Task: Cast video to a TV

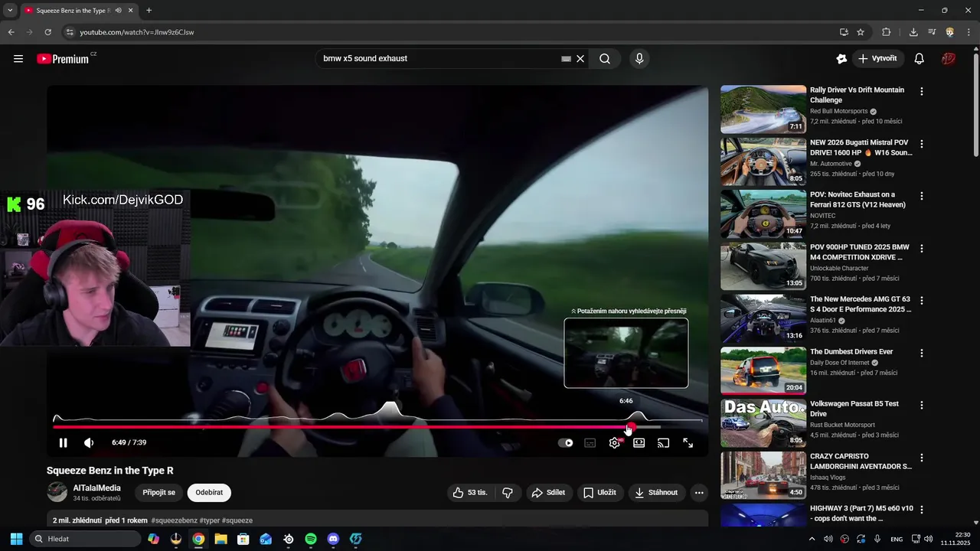Action: point(664,442)
